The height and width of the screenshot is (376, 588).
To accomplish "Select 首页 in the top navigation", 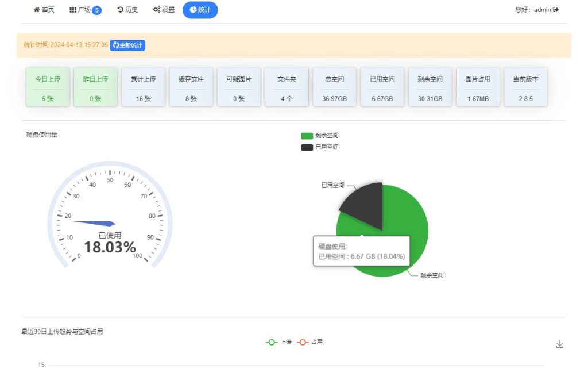I will (x=43, y=9).
